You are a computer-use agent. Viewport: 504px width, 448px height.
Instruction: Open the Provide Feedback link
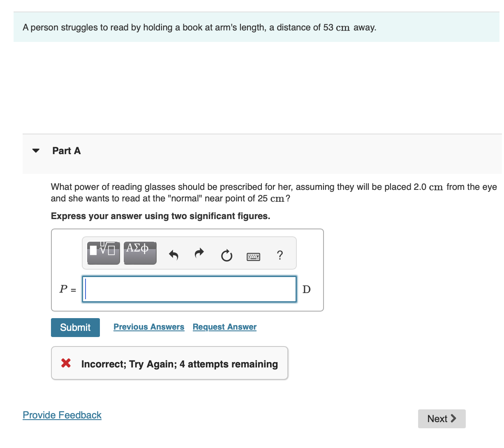pos(62,415)
